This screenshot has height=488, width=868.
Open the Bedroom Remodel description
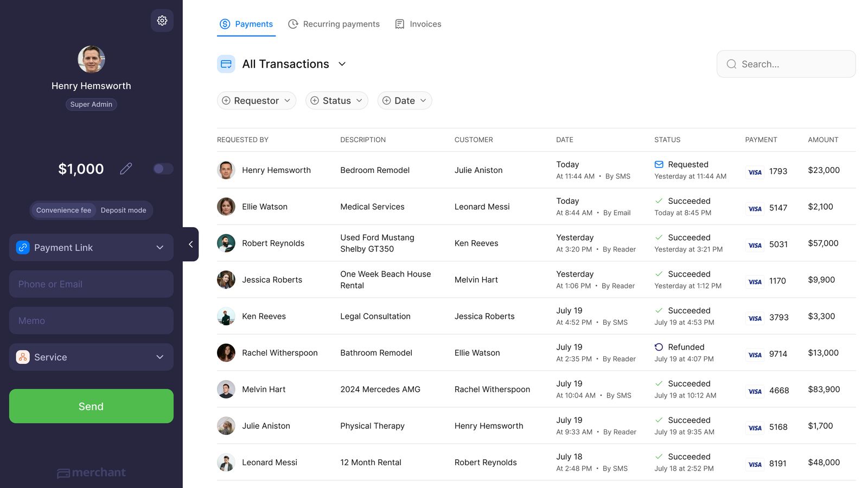coord(375,170)
